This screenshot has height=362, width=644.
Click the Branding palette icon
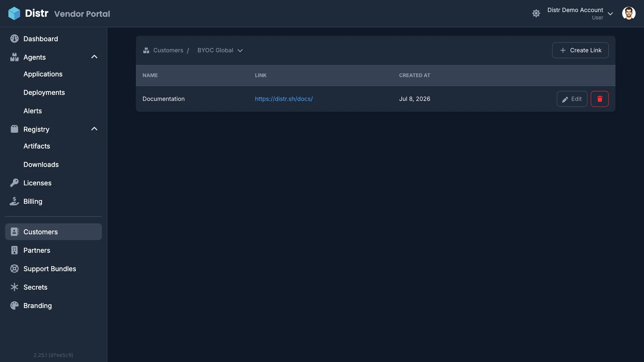pyautogui.click(x=14, y=305)
